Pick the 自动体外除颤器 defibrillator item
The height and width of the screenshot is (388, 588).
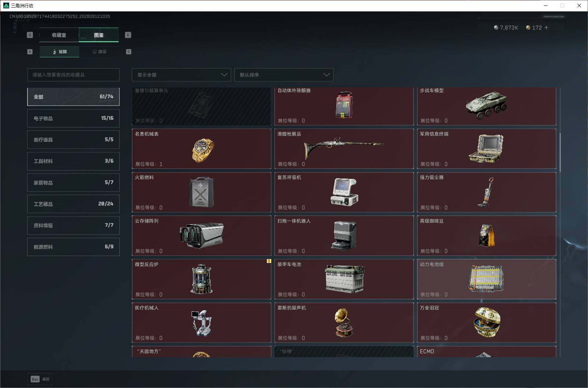click(x=344, y=106)
